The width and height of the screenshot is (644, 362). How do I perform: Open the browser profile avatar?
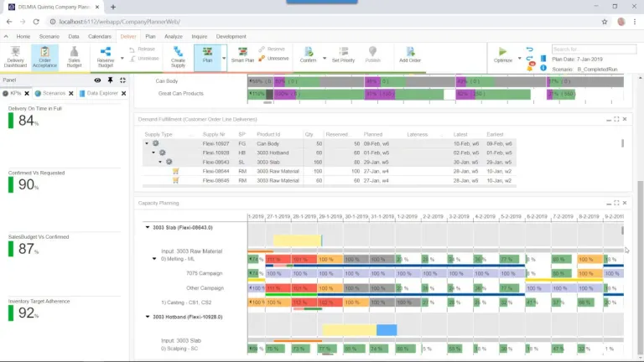pos(621,22)
